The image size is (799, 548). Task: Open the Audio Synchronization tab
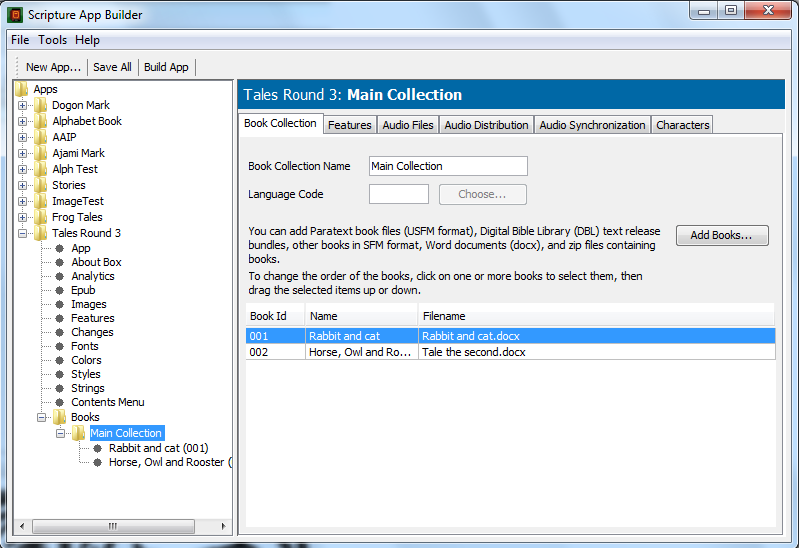(x=592, y=125)
